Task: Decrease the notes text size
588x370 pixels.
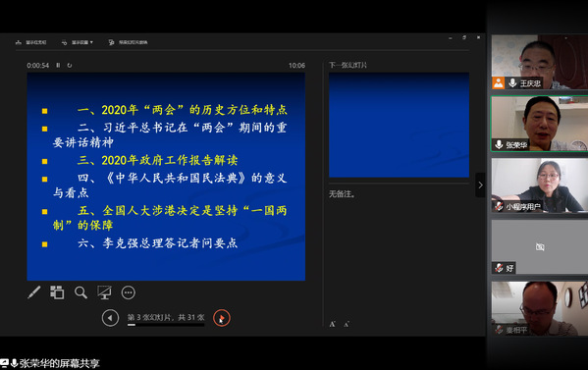Action: coord(347,324)
